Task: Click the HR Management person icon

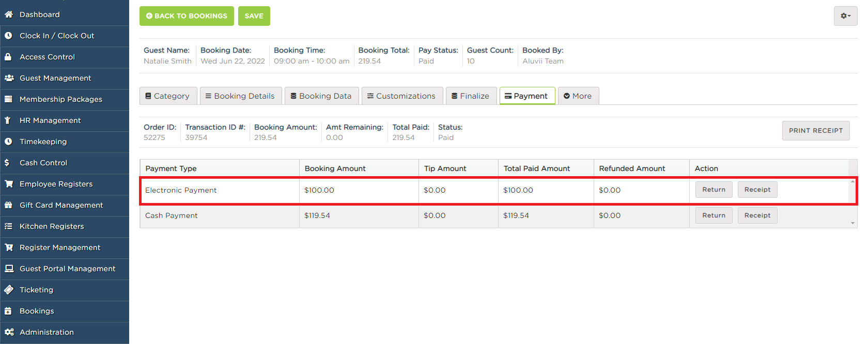Action: [x=7, y=120]
